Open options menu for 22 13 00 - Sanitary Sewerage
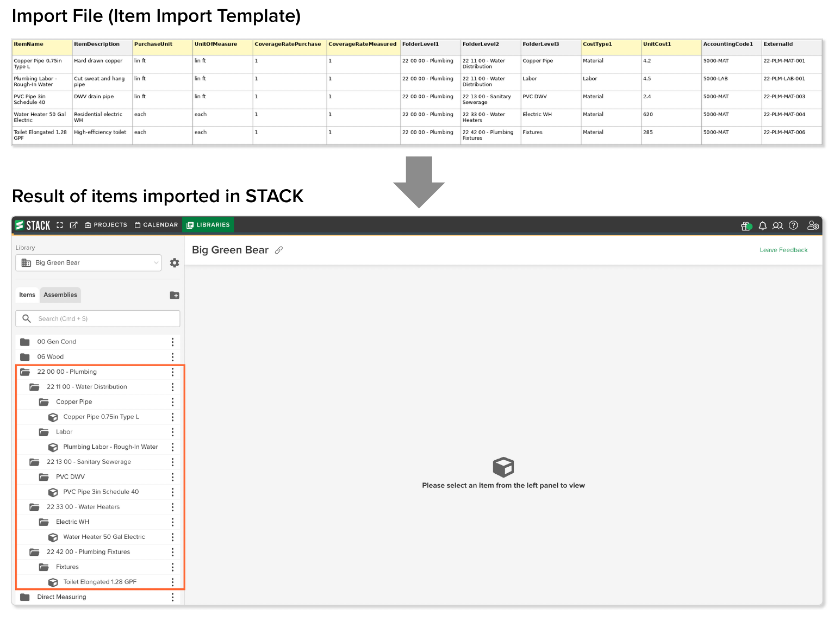The width and height of the screenshot is (840, 621). 173,462
